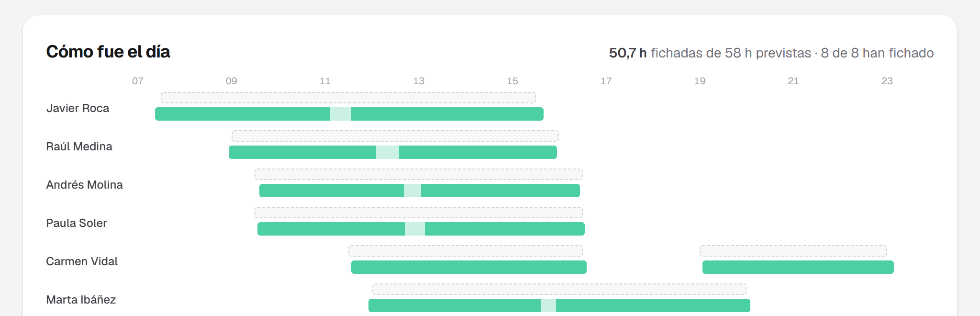Click Carmen Vidal's evening clocked green bar

798,267
